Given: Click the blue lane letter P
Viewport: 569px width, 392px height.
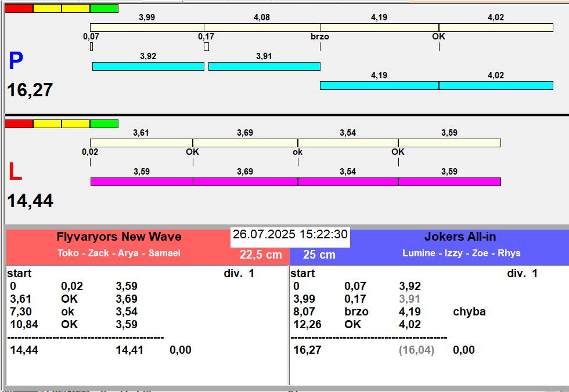Looking at the screenshot, I should coord(16,61).
